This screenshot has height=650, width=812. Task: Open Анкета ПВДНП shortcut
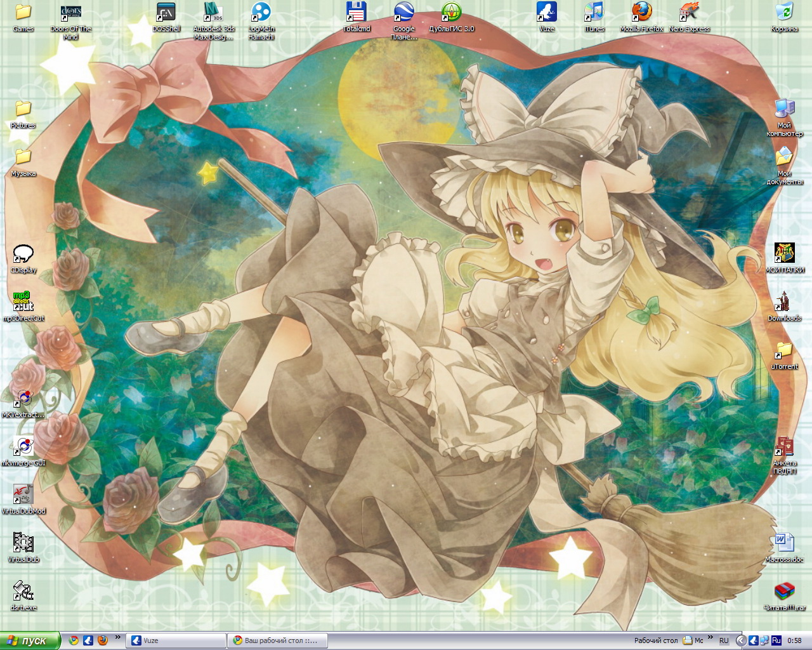[x=785, y=455]
